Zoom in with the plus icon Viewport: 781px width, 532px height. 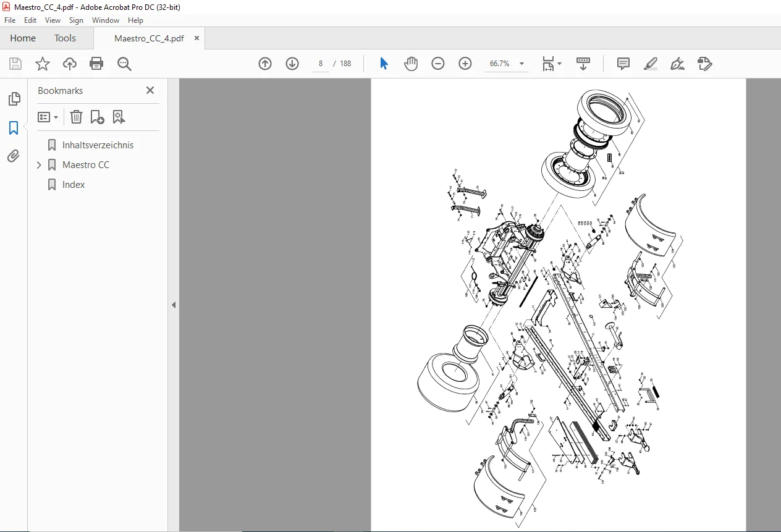(x=465, y=64)
